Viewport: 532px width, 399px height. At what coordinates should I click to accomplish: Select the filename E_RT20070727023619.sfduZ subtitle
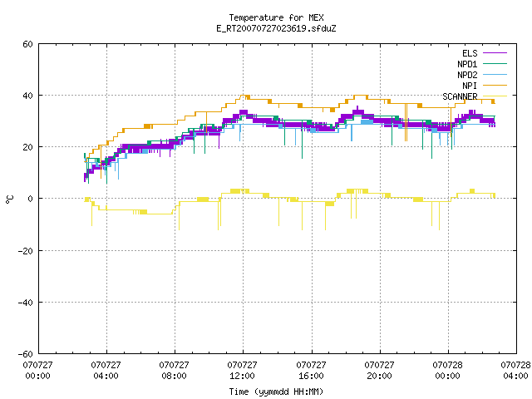pos(276,28)
